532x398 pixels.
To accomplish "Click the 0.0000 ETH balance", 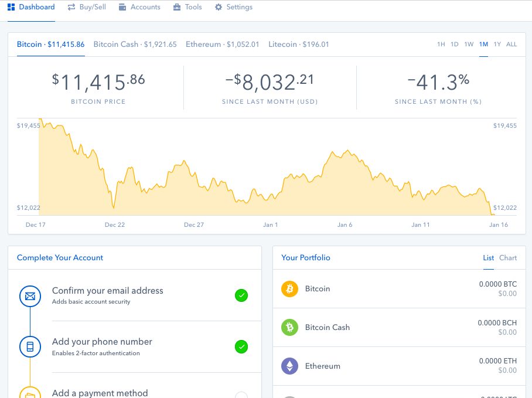I will [498, 361].
